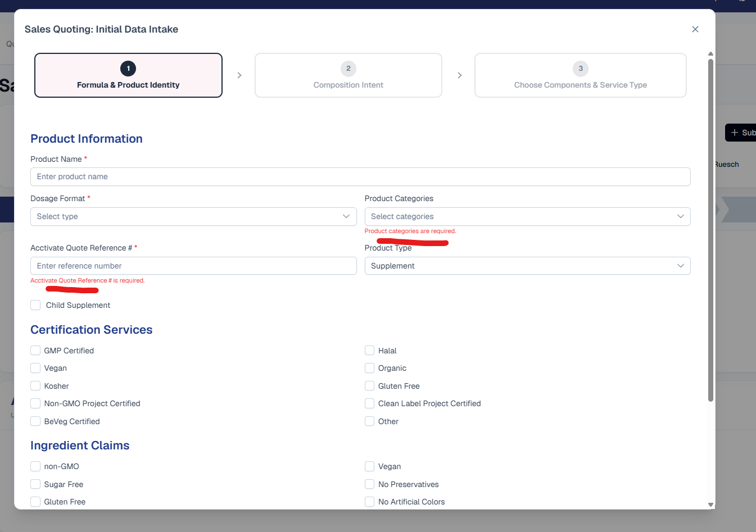Click the Dosage Format dropdown chevron
Image resolution: width=756 pixels, height=532 pixels.
pos(346,216)
